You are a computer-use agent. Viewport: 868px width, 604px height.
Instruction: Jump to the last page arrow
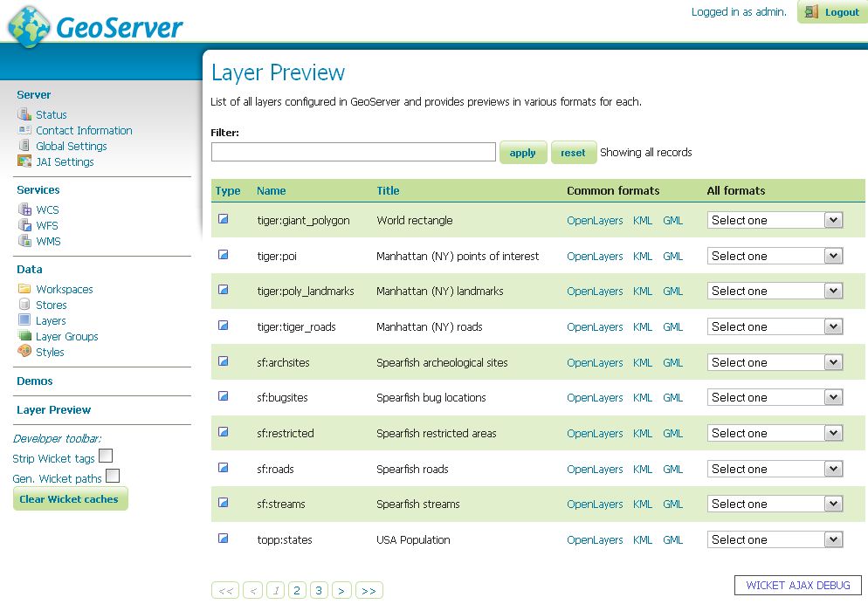pyautogui.click(x=369, y=590)
